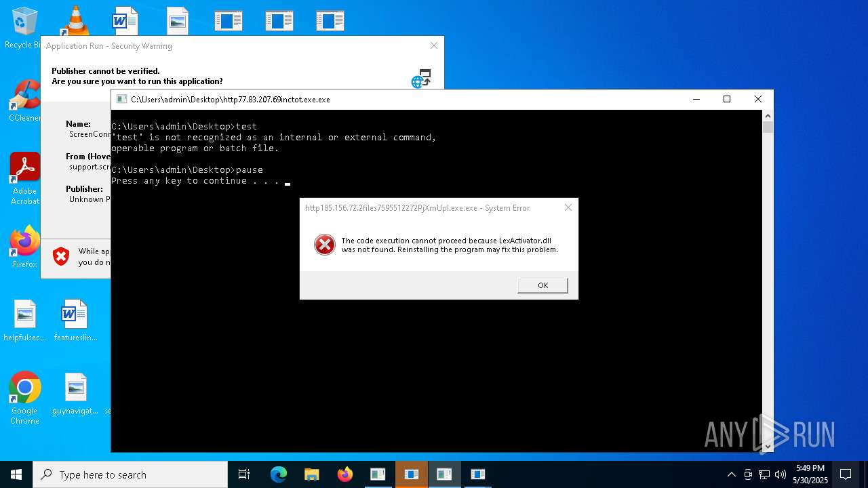
Task: Close the LexActivator.dll System Error dialog
Action: (x=568, y=207)
